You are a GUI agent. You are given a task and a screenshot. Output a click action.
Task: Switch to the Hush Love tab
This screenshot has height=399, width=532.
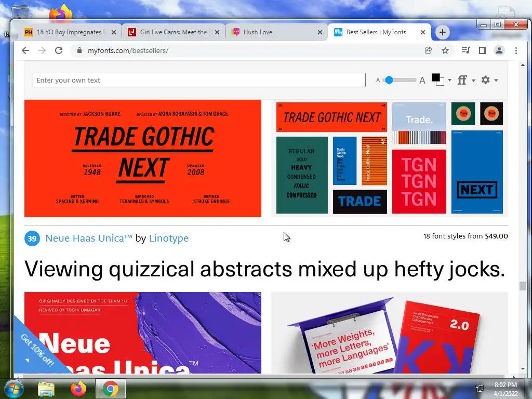(272, 32)
